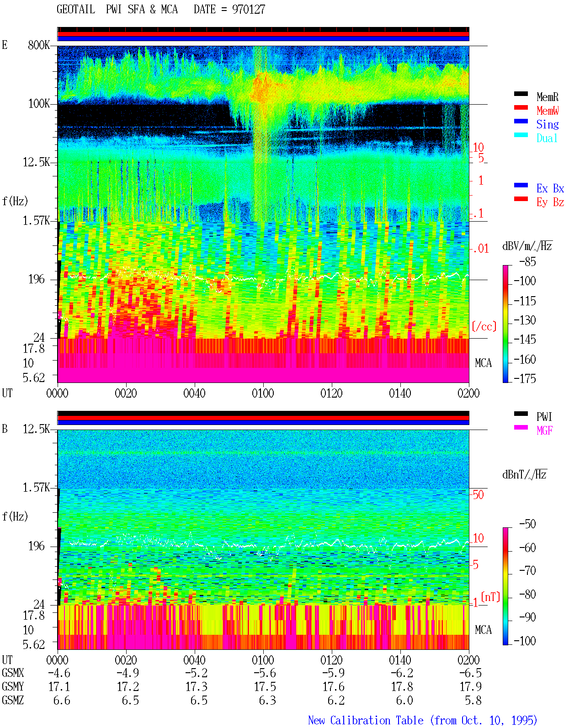Image resolution: width=585 pixels, height=728 pixels.
Task: Click the 'PWI' legend label
Action: click(544, 417)
